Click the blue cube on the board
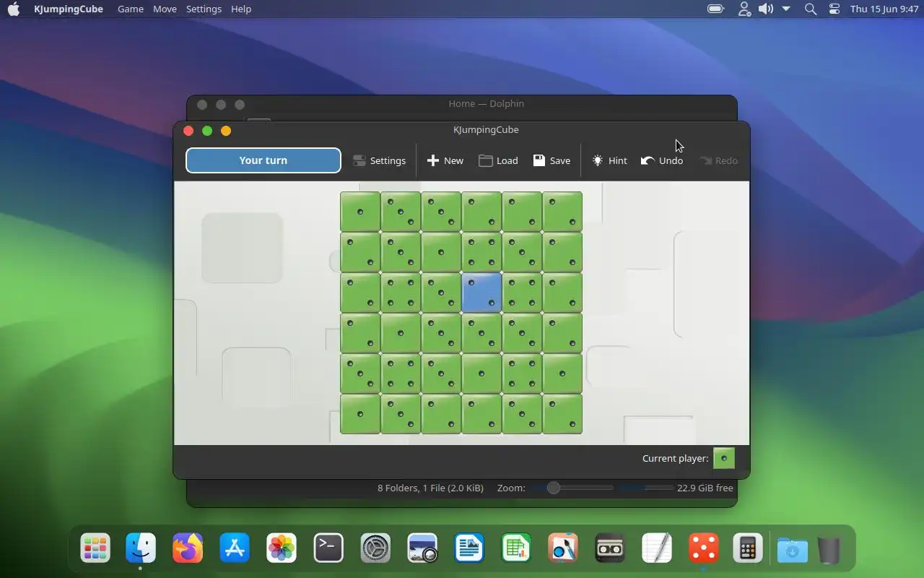Image resolution: width=924 pixels, height=578 pixels. click(x=481, y=293)
